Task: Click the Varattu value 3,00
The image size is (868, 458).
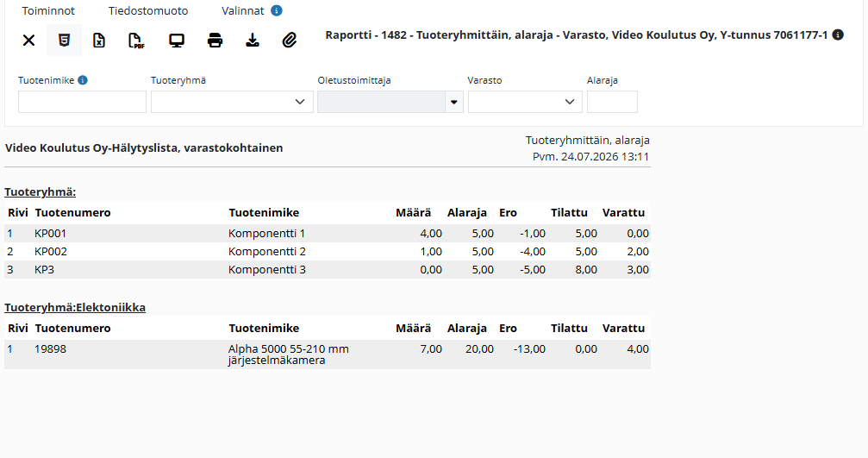Action: point(638,270)
